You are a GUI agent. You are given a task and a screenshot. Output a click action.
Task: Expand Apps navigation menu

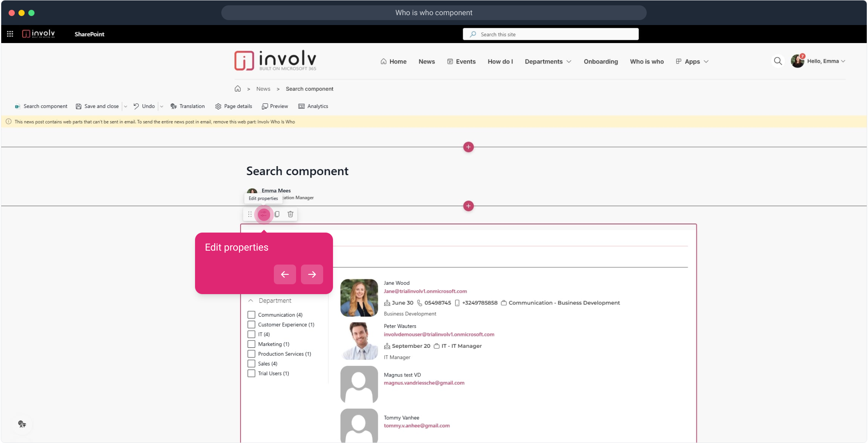[x=692, y=62]
